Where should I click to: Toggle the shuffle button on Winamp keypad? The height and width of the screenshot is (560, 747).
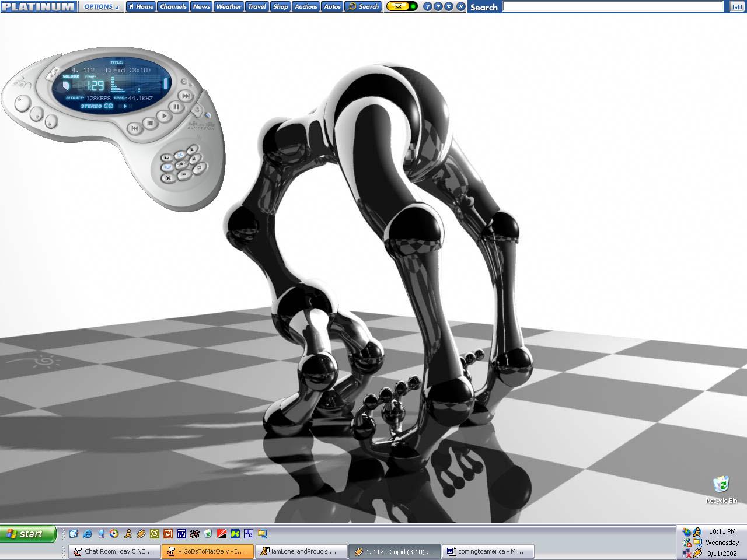(180, 155)
